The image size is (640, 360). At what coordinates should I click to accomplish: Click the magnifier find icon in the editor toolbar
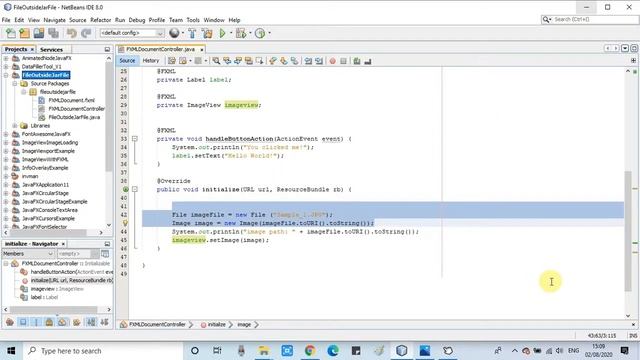[x=216, y=61]
